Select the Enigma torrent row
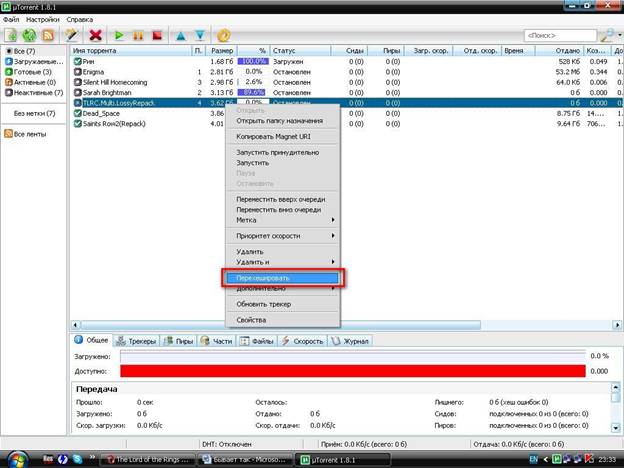 [x=346, y=72]
